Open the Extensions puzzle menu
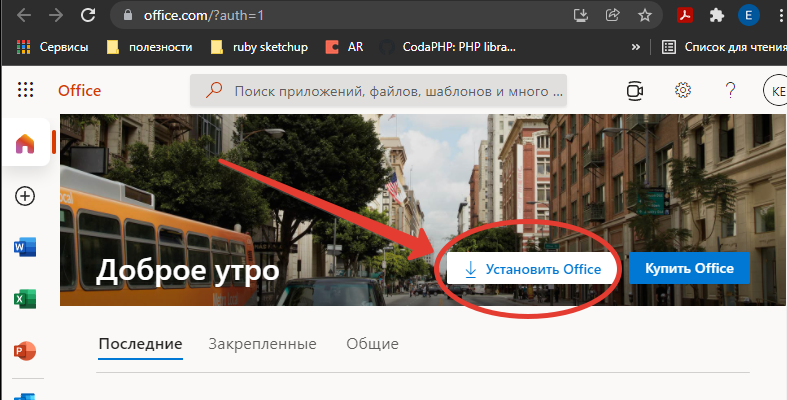This screenshot has height=400, width=787. (x=717, y=16)
